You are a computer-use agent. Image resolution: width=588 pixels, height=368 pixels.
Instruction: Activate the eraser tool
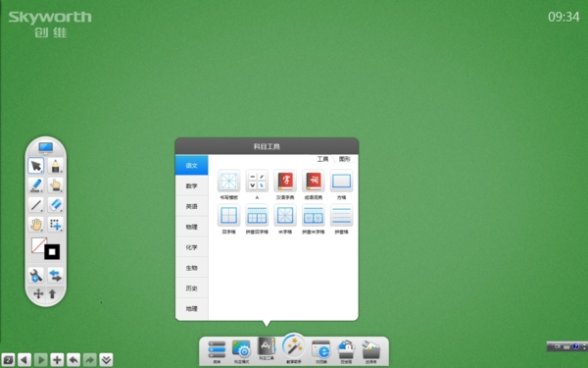click(56, 205)
